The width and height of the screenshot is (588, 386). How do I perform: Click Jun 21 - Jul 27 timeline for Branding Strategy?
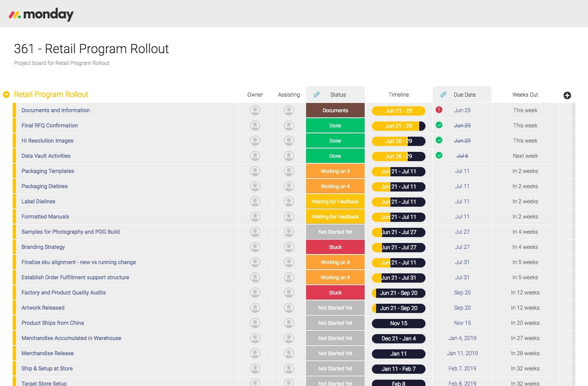point(398,247)
